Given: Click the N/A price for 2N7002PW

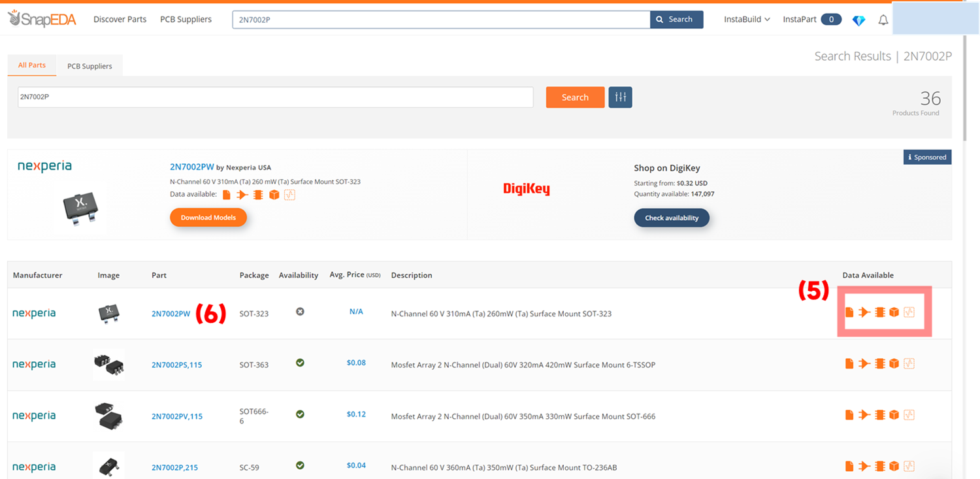Looking at the screenshot, I should [356, 312].
